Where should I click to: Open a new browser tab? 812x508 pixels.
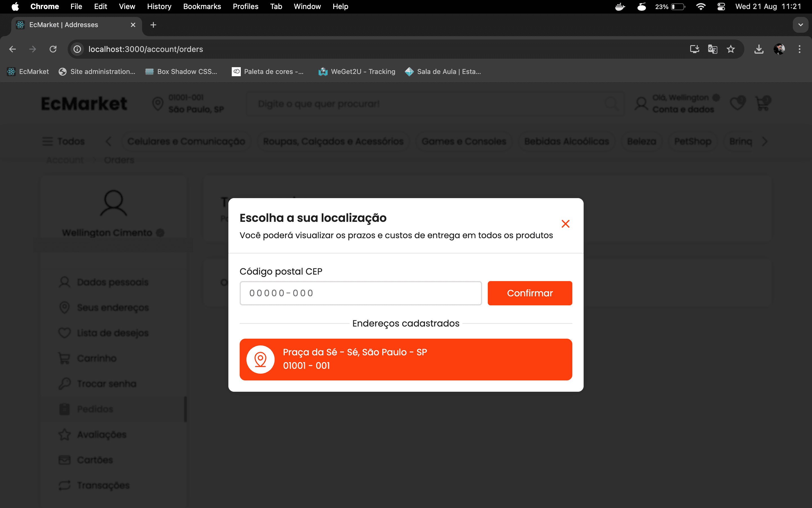pos(153,25)
